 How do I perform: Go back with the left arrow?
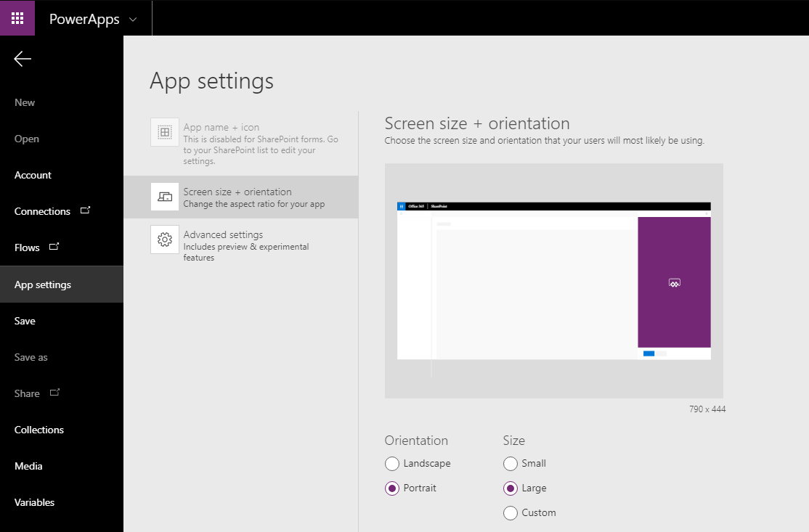[23, 59]
